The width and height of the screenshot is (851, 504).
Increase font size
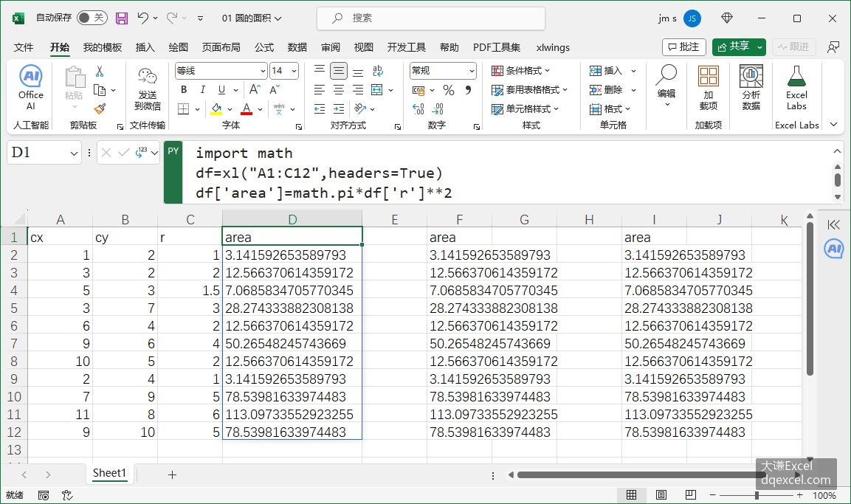[254, 89]
